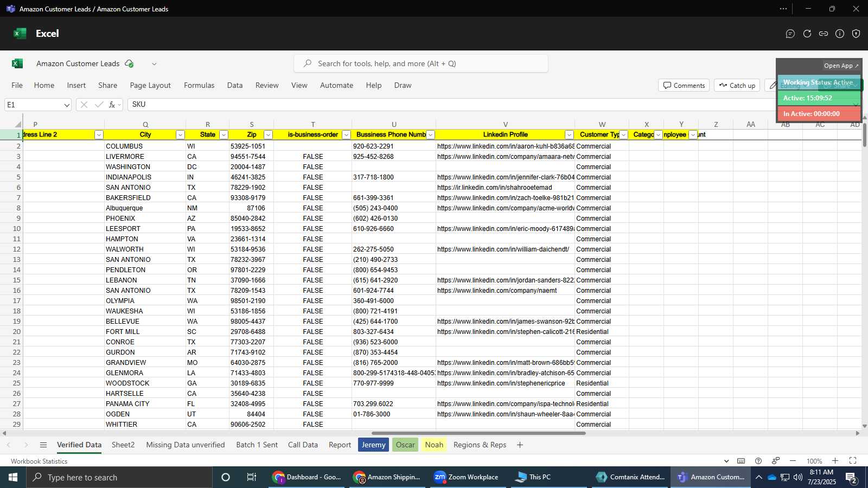Open the State column filter dropdown
This screenshot has width=868, height=488.
pos(224,134)
